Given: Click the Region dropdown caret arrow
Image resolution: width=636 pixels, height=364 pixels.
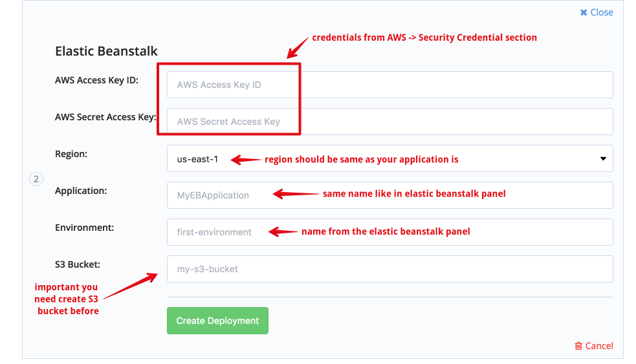Looking at the screenshot, I should pyautogui.click(x=603, y=158).
